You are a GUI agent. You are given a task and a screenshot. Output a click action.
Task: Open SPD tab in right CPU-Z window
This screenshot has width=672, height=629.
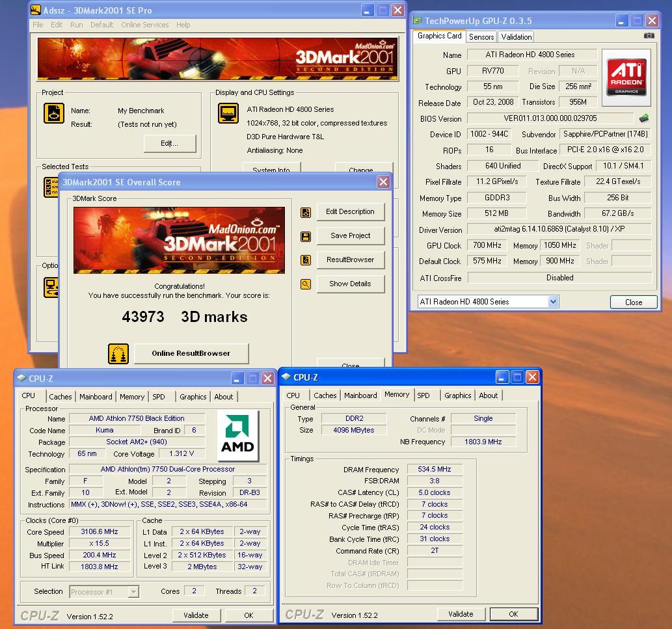(x=423, y=395)
